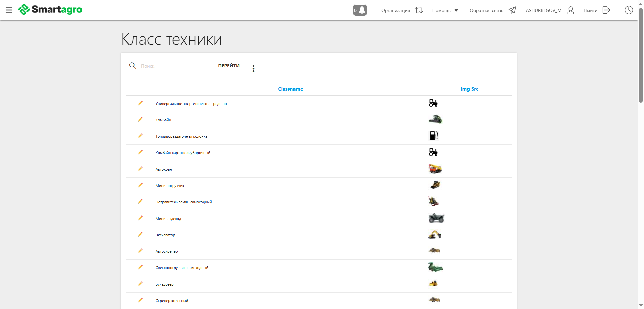Click pencil icon for Автокран row
644x309 pixels.
click(x=140, y=169)
